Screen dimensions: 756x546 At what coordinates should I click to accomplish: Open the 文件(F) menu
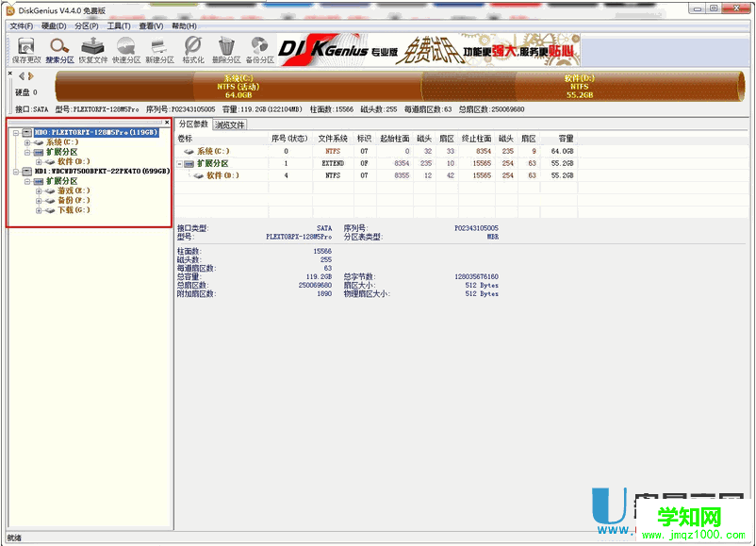(x=22, y=25)
